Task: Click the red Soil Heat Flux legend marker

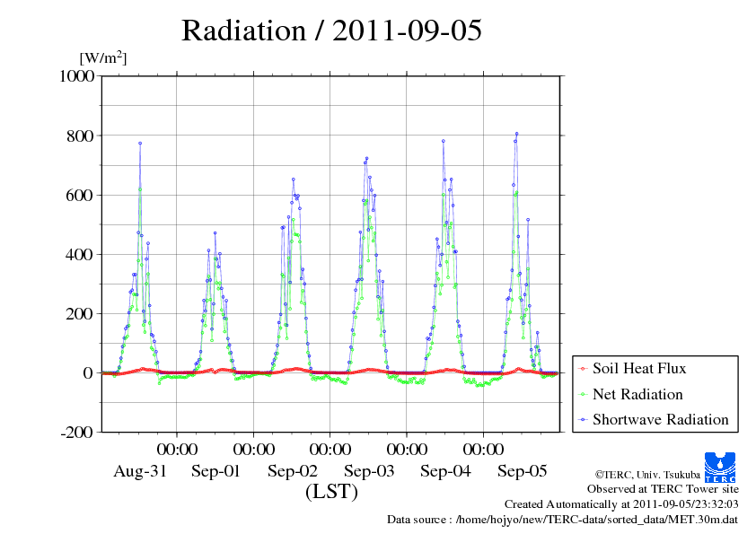Action: [584, 369]
